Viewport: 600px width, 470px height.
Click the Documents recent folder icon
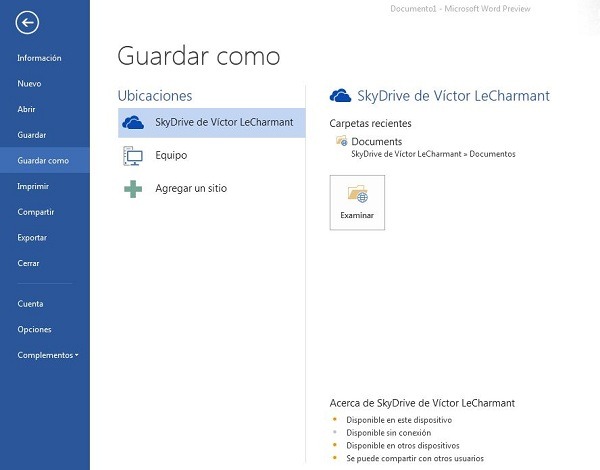point(341,141)
